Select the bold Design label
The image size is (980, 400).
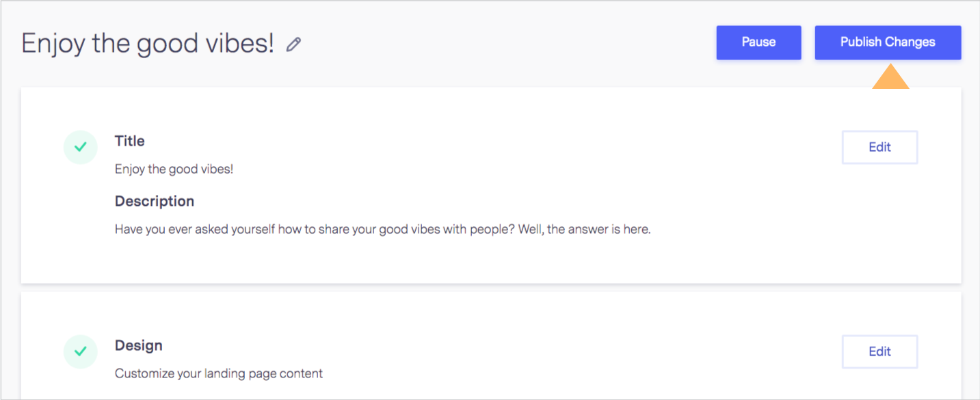(139, 345)
